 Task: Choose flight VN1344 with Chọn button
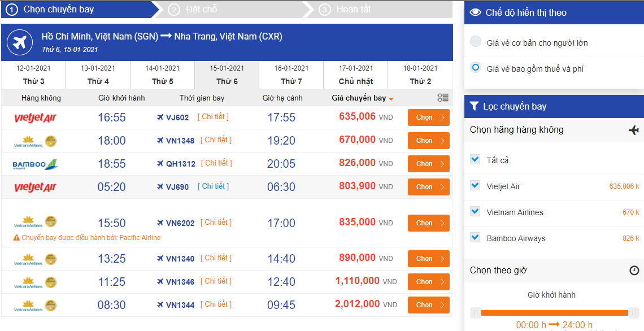pyautogui.click(x=429, y=304)
